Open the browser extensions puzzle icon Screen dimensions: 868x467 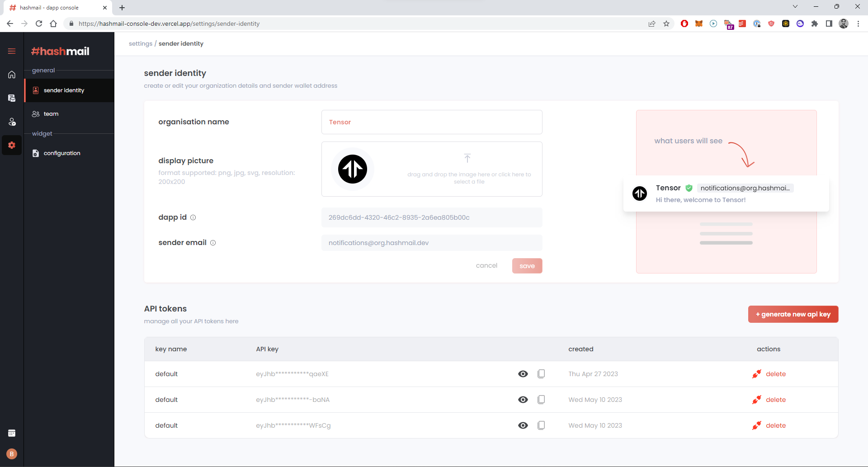coord(815,24)
